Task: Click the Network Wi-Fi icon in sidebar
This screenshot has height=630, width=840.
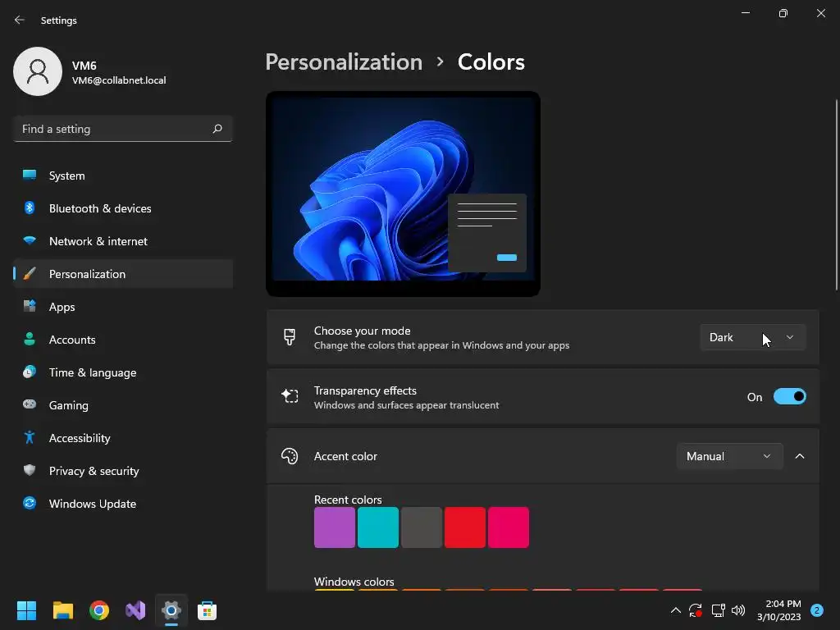Action: 30,240
